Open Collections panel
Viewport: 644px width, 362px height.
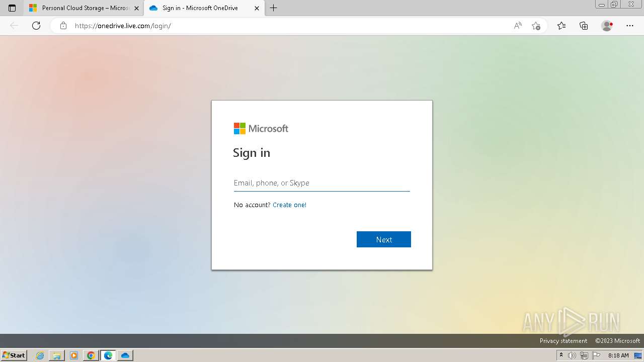tap(584, 26)
